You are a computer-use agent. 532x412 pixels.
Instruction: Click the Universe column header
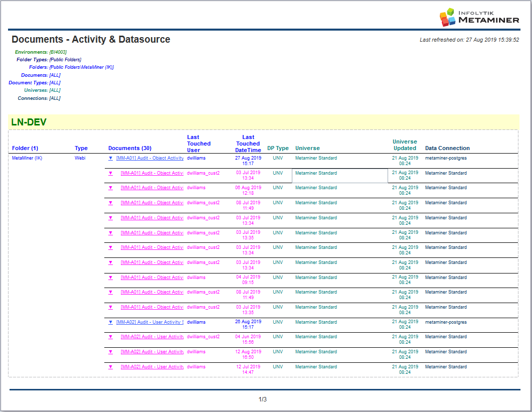click(x=307, y=148)
